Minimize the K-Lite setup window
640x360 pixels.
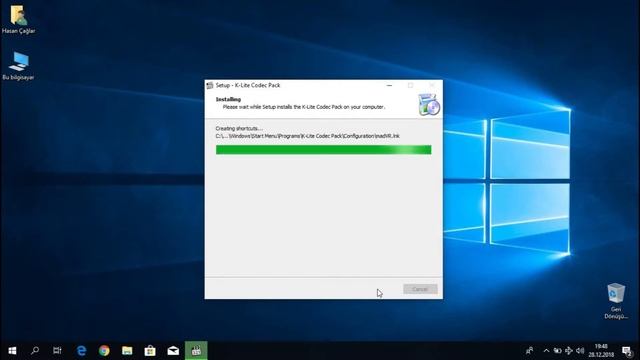coord(389,85)
